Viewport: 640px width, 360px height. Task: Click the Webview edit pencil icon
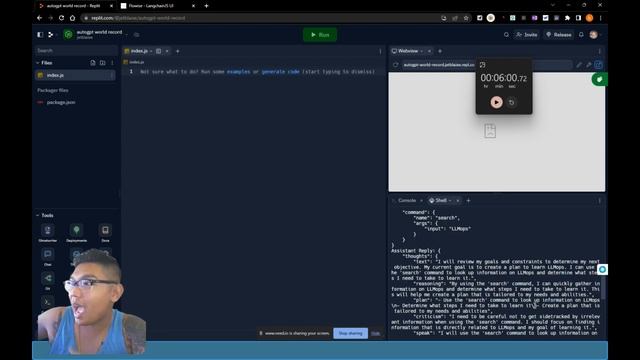click(579, 65)
